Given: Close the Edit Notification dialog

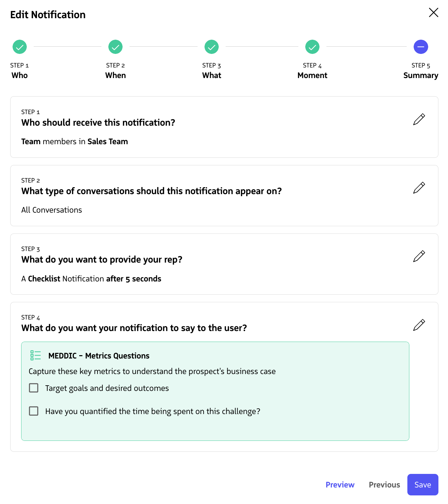Looking at the screenshot, I should (433, 13).
